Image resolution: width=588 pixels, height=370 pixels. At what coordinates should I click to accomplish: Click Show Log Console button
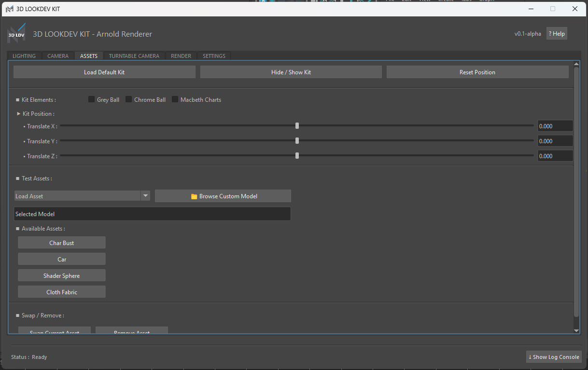tap(554, 357)
